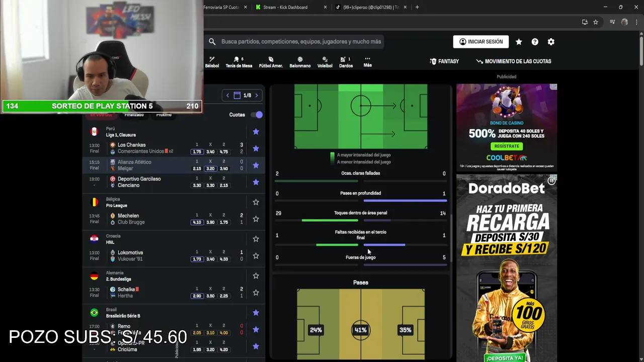This screenshot has width=644, height=362.
Task: Select odds 1.75 for Los Chankas
Action: [x=197, y=151]
